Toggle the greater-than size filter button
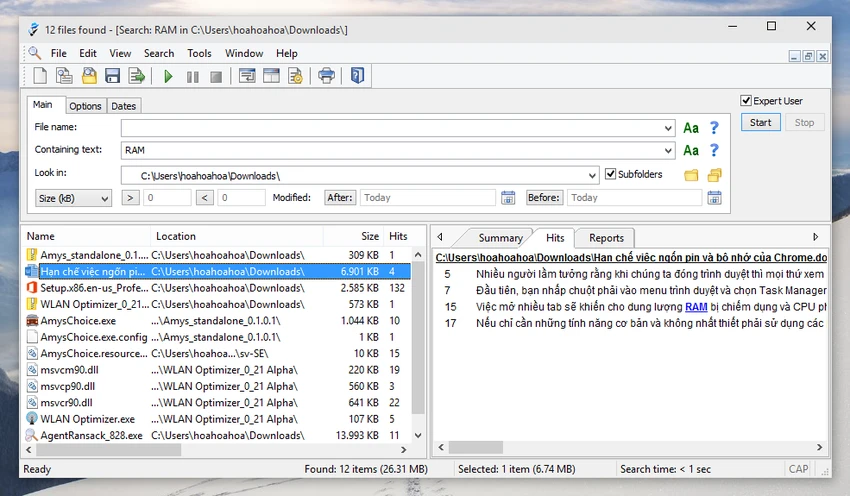 [130, 198]
